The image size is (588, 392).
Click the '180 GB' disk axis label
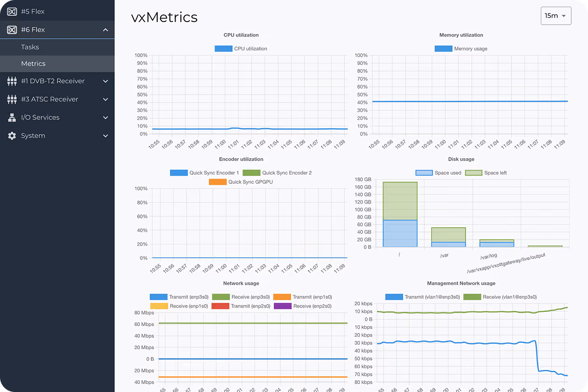pyautogui.click(x=363, y=180)
